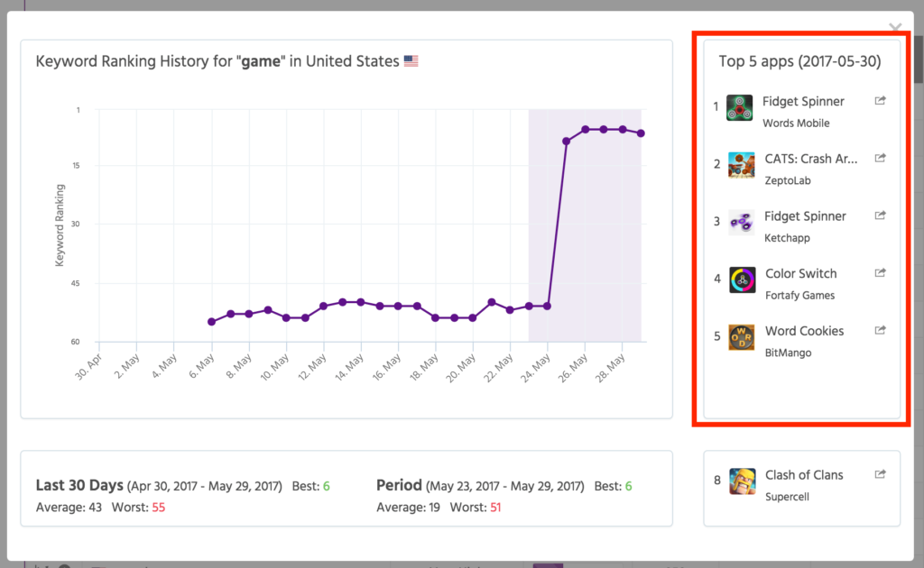Viewport: 924px width, 568px height.
Task: Click the Keyword Ranking y-axis title
Action: 59,225
